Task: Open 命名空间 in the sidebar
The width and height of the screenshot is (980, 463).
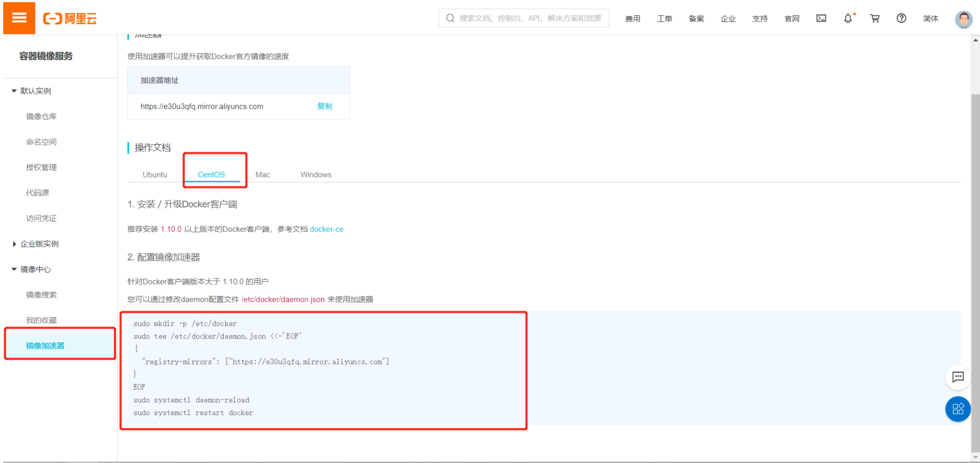Action: coord(41,142)
